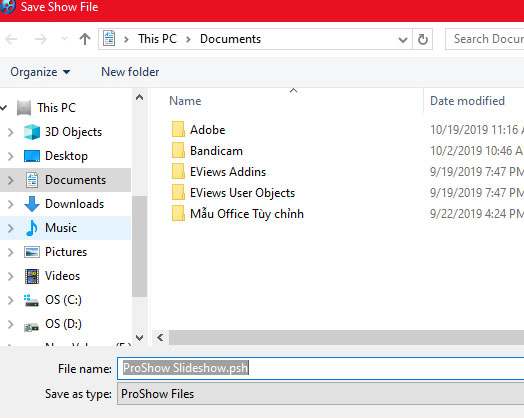Select This PC in navigation tree
524x418 pixels.
tap(56, 108)
